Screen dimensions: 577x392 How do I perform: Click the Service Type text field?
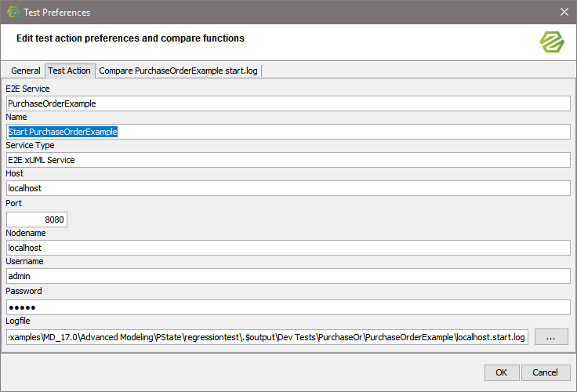pos(288,160)
